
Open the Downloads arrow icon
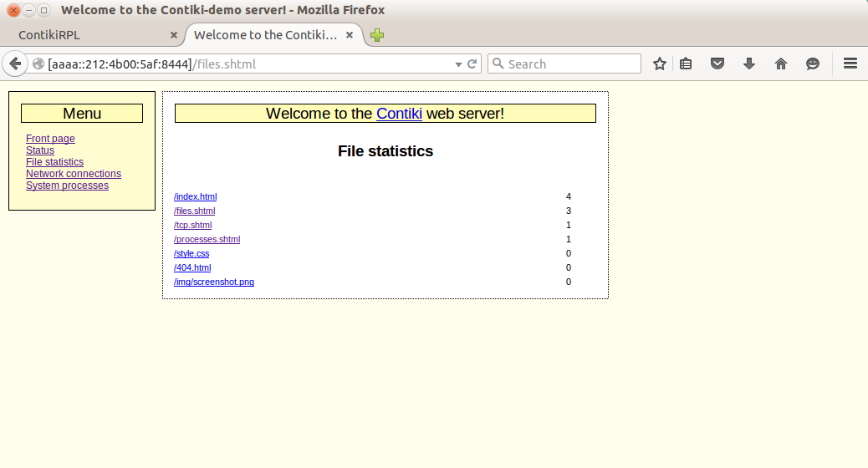coord(749,64)
